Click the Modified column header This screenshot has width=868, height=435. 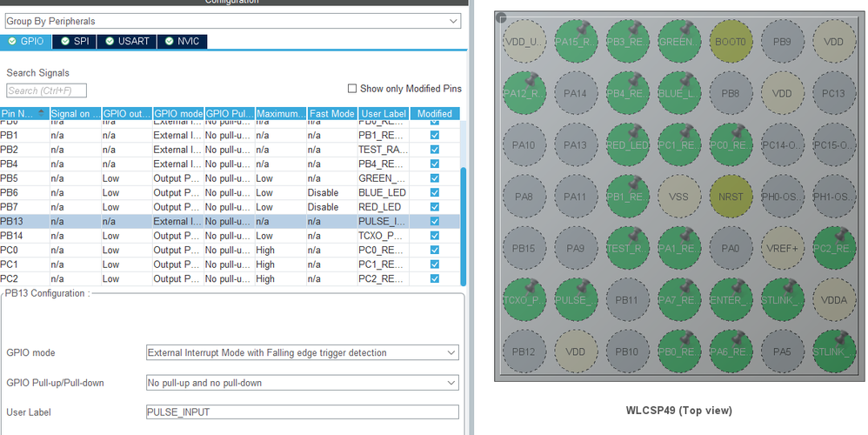[x=435, y=113]
